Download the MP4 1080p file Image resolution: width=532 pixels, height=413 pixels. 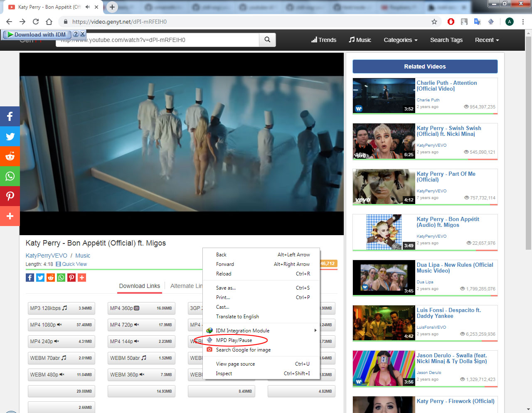point(62,325)
